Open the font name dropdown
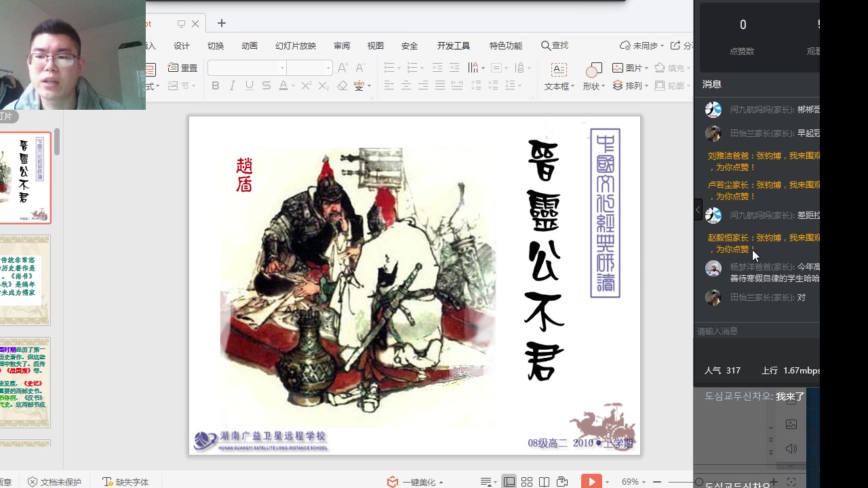Viewport: 868px width, 488px height. pos(282,68)
